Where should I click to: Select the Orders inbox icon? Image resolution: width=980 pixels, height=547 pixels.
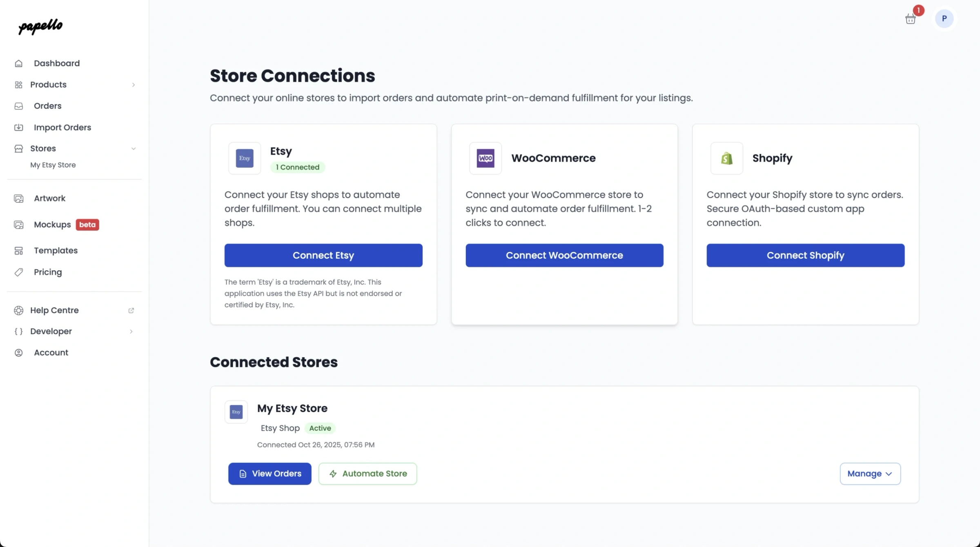(x=19, y=106)
